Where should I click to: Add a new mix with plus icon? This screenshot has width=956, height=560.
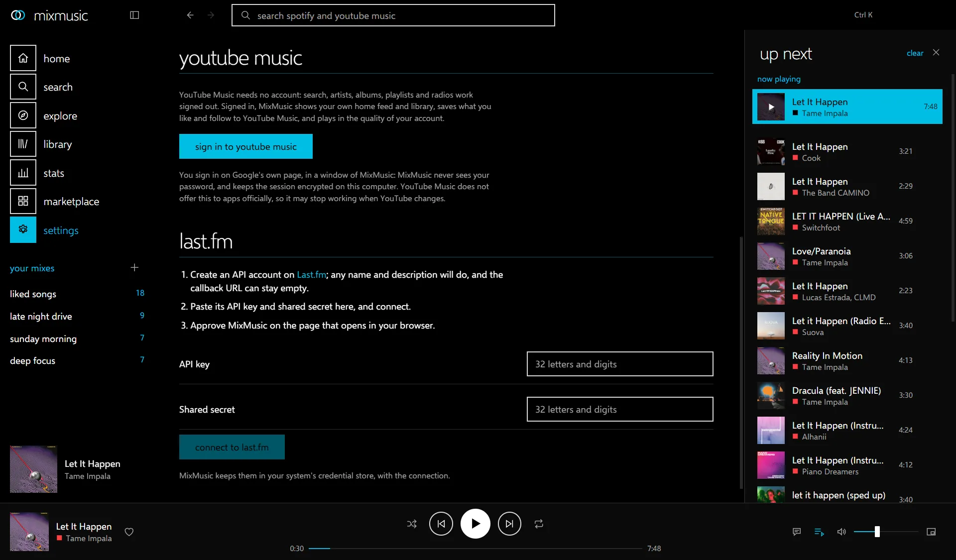click(134, 268)
